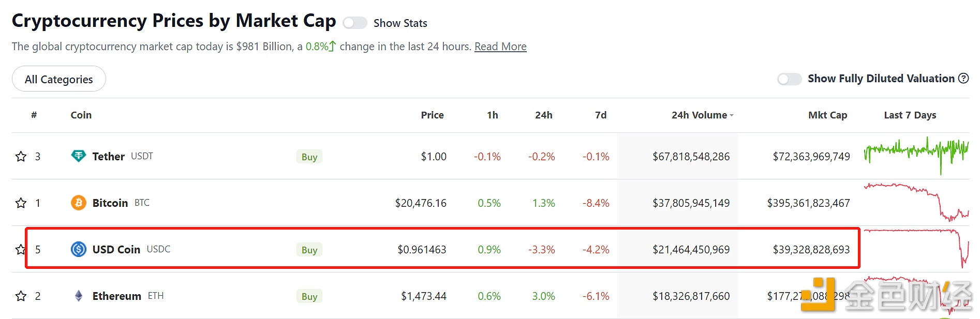
Task: Click the Tether coin logo
Action: click(x=79, y=156)
